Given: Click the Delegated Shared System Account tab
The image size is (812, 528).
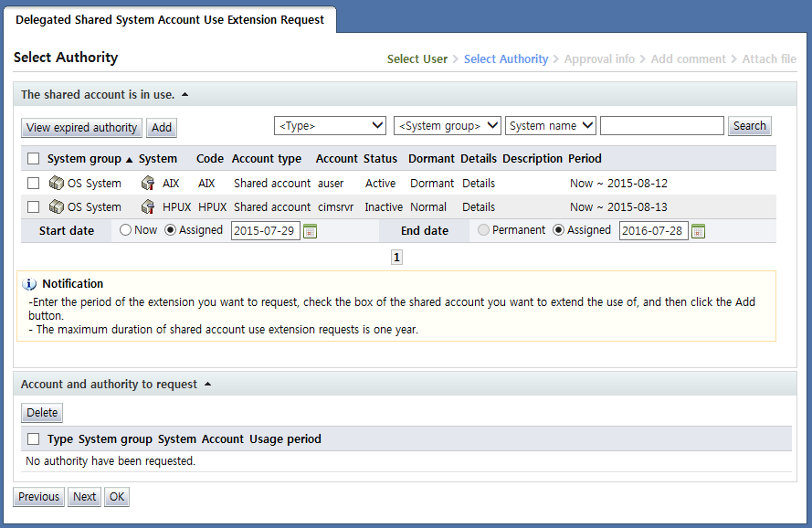Looking at the screenshot, I should tap(170, 19).
